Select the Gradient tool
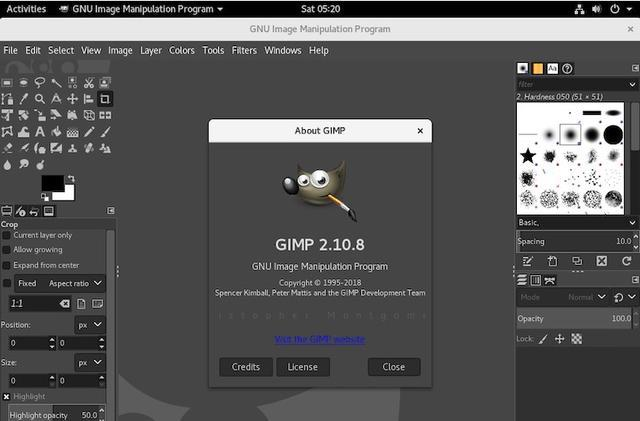This screenshot has width=640, height=421. click(72, 132)
